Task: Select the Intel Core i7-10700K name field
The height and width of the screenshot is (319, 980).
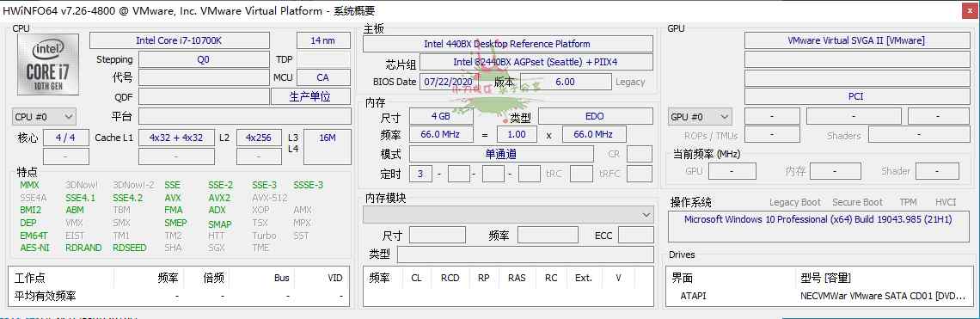Action: click(x=180, y=40)
